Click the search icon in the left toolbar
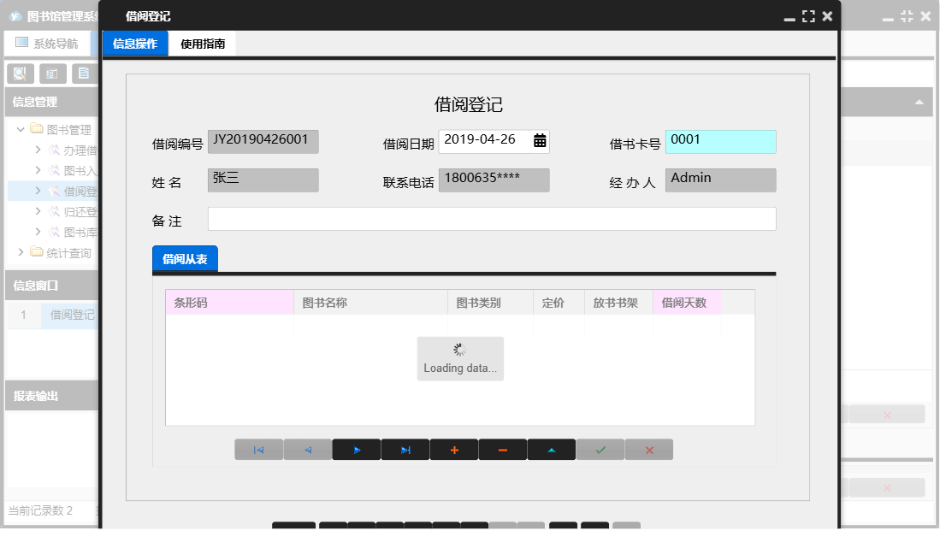Screen dimensions: 940x560 pos(19,74)
